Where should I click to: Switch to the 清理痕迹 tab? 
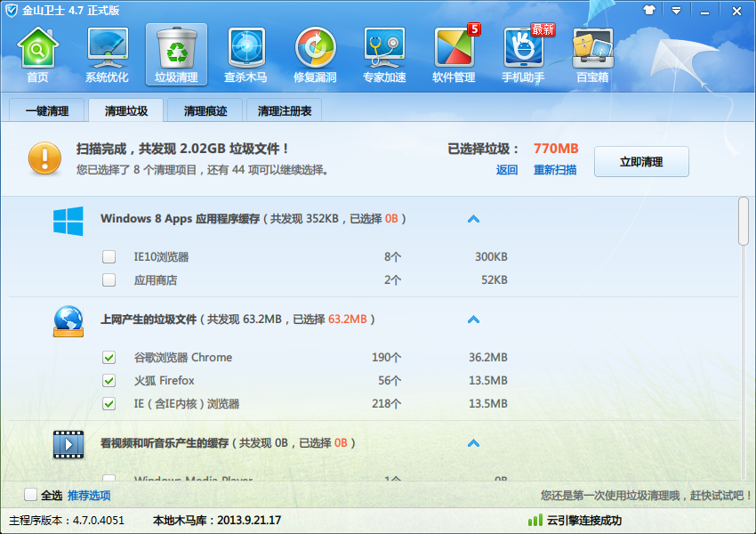[205, 110]
